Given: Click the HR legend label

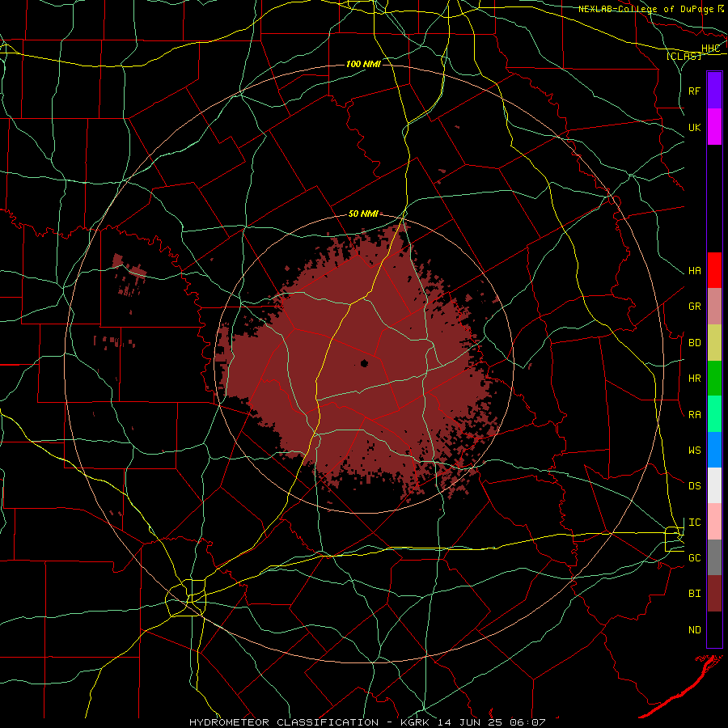Looking at the screenshot, I should tap(694, 379).
